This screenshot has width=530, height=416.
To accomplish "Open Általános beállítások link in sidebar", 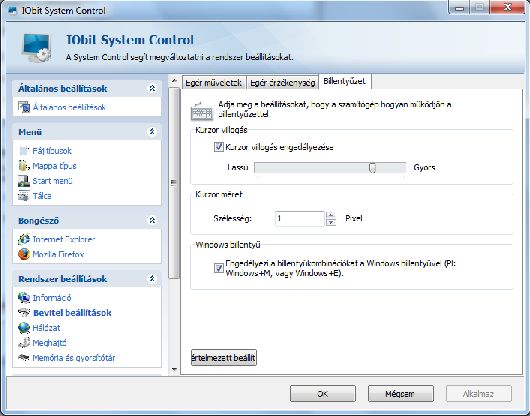I will click(69, 107).
